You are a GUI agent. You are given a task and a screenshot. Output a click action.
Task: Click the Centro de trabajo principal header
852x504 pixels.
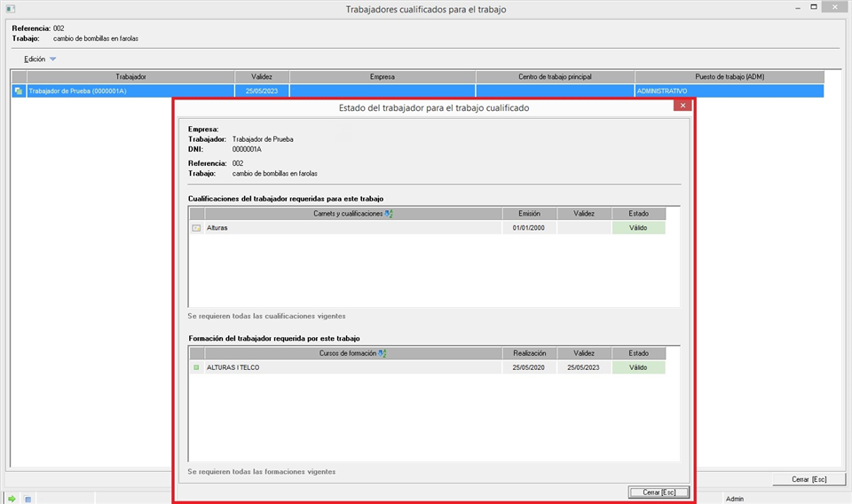(x=555, y=77)
